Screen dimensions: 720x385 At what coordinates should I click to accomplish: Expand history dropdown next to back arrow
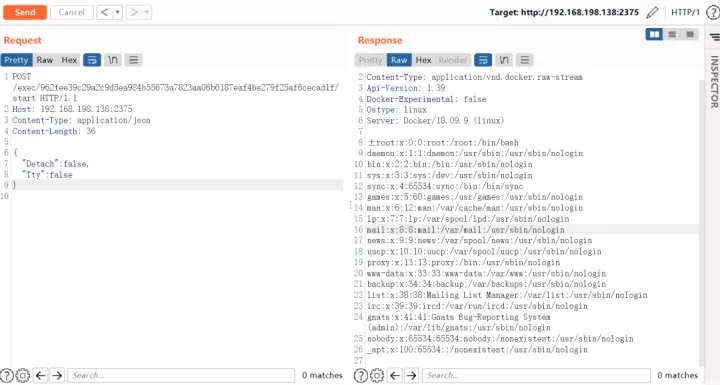coord(118,12)
